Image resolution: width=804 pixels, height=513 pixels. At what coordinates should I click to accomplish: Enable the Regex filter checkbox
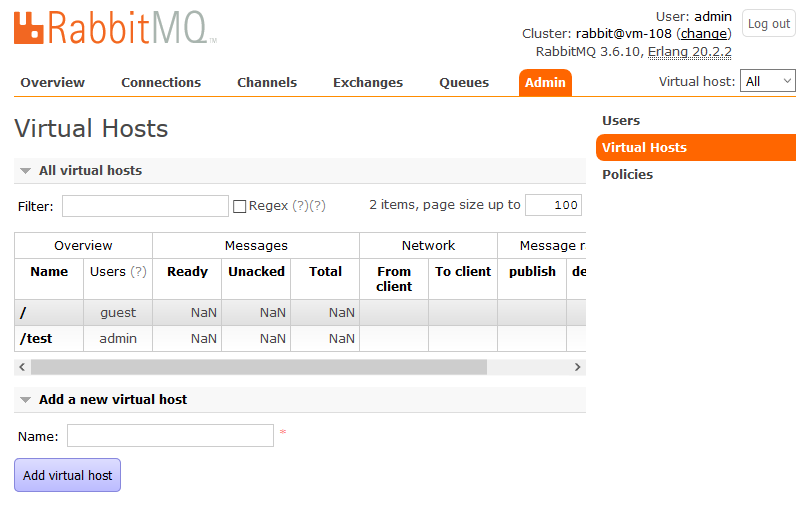click(x=240, y=206)
